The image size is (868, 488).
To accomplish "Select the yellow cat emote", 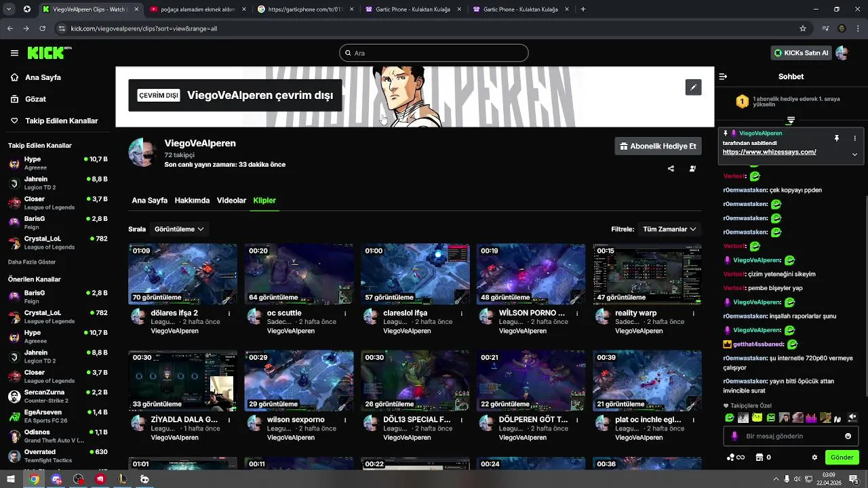I will click(757, 418).
